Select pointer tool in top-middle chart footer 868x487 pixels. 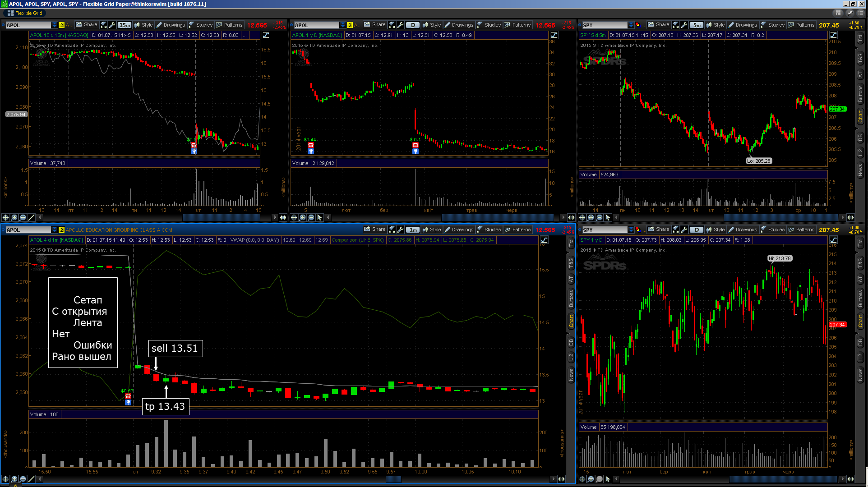point(320,217)
